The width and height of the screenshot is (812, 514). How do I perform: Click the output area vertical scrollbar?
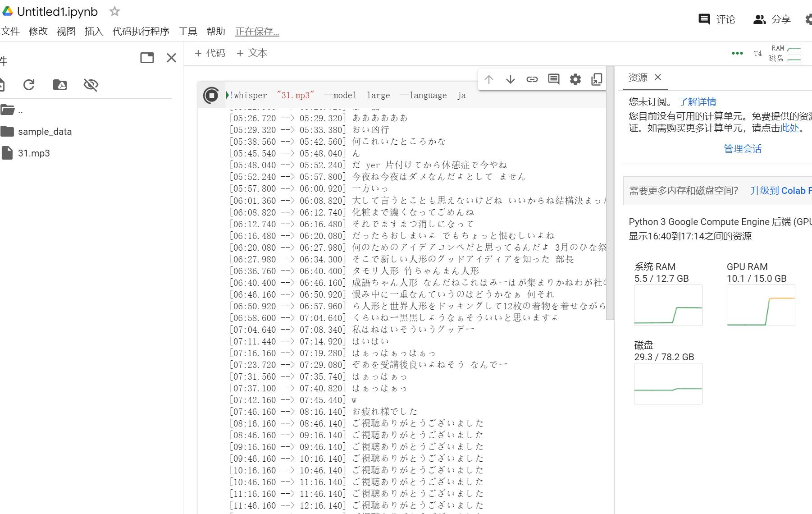610,194
